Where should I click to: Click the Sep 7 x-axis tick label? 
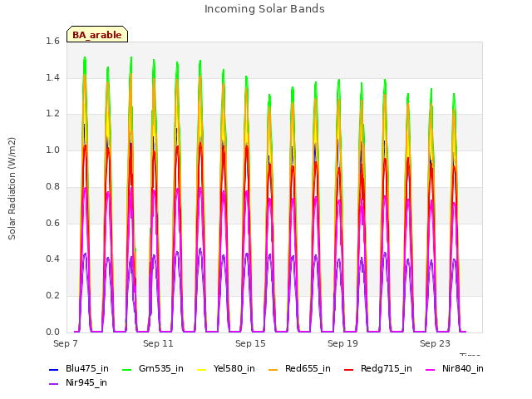(66, 343)
